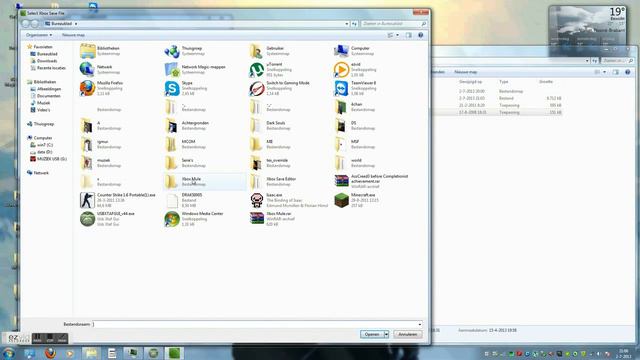Viewport: 640px width, 360px height.
Task: Click the help icon in the dialog toolbar
Action: (x=420, y=35)
